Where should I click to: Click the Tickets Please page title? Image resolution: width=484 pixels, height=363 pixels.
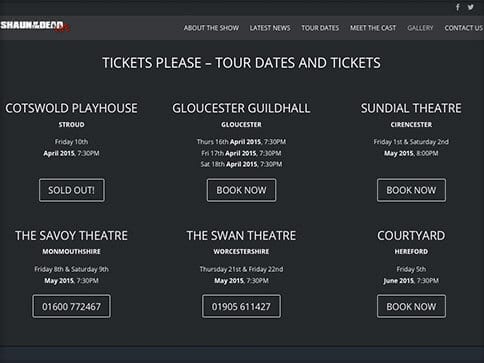241,63
